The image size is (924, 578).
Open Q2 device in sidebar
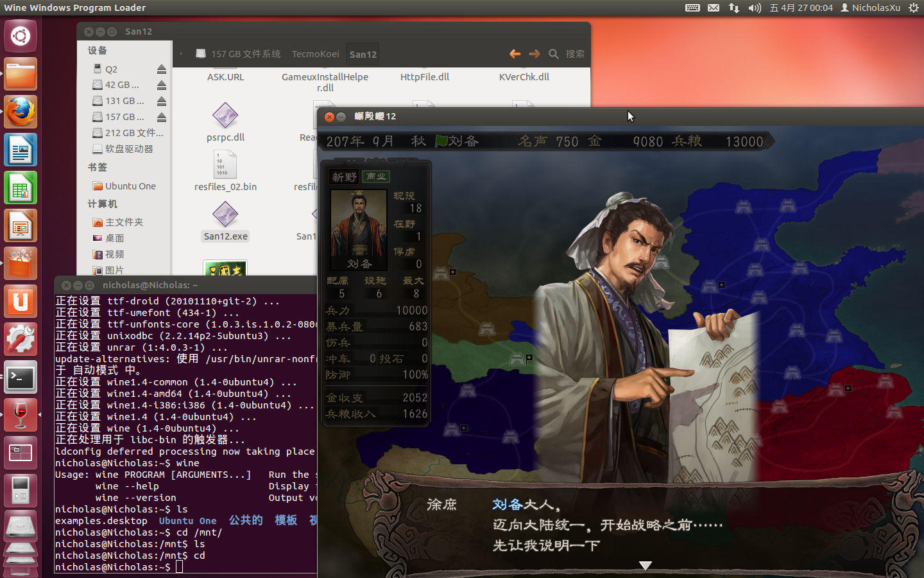[110, 69]
